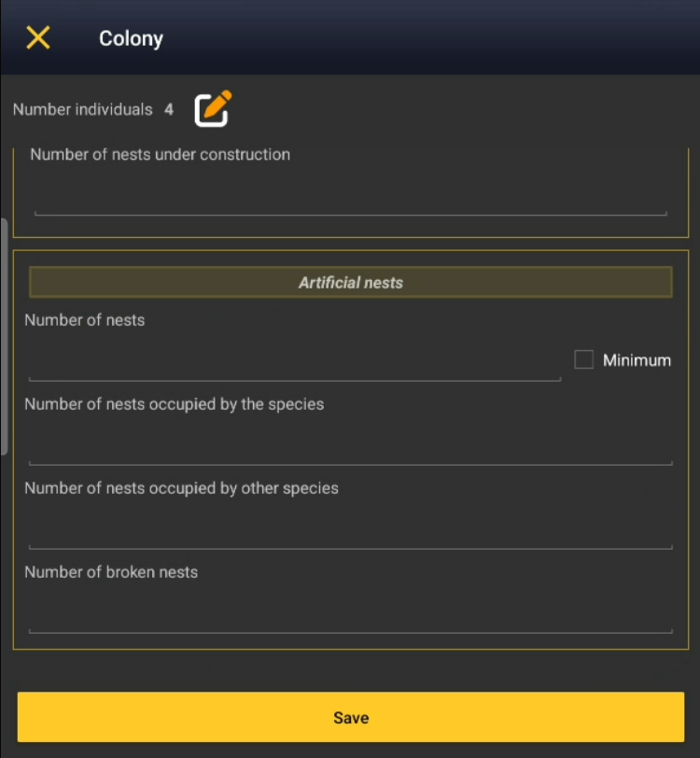700x758 pixels.
Task: Tap the 'Number of nests' label text
Action: pos(85,320)
